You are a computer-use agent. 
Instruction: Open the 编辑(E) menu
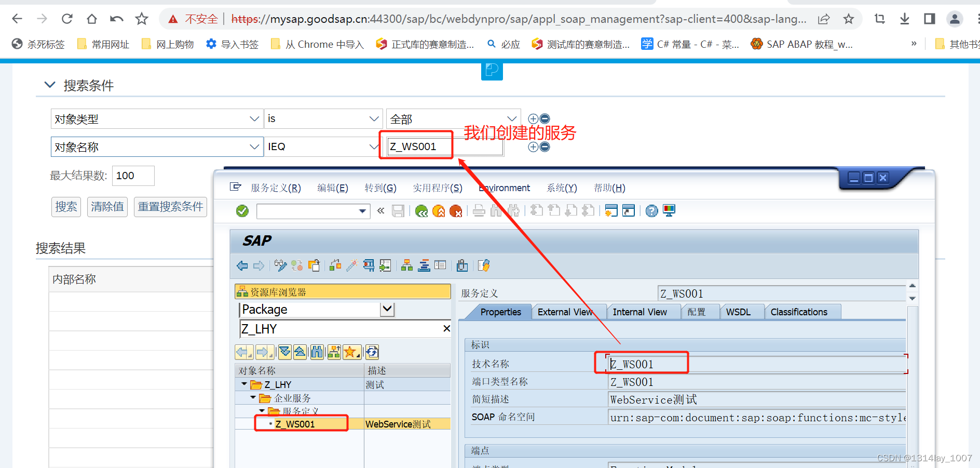coord(333,188)
